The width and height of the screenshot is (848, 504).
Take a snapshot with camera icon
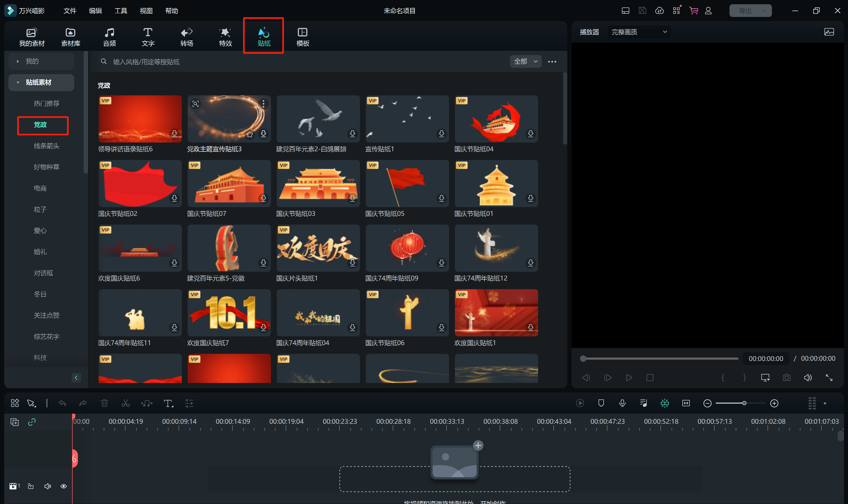click(787, 378)
